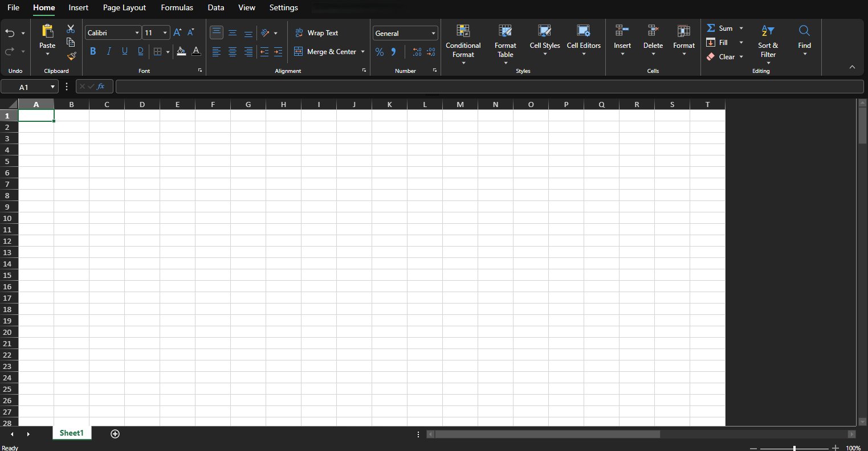Decrease font size with the smaller A

coord(191,33)
